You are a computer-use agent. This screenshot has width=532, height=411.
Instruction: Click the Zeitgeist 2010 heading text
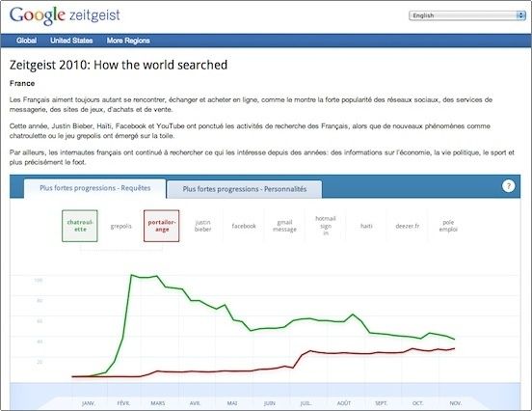pyautogui.click(x=119, y=65)
